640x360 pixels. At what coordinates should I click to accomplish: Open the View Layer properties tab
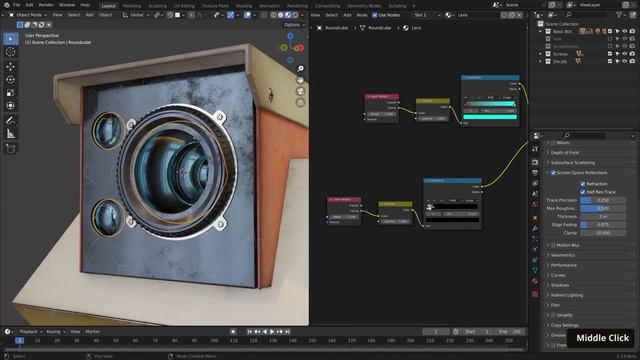(535, 183)
